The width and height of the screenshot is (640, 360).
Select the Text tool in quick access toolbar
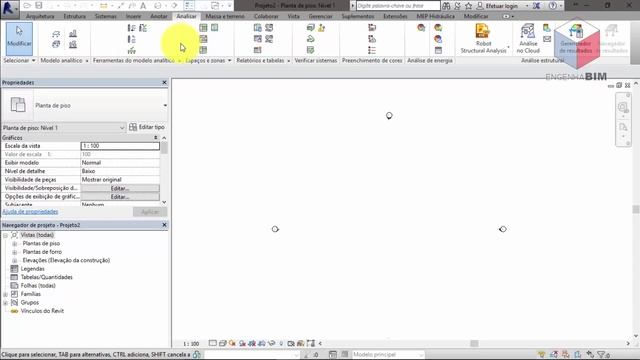[143, 6]
